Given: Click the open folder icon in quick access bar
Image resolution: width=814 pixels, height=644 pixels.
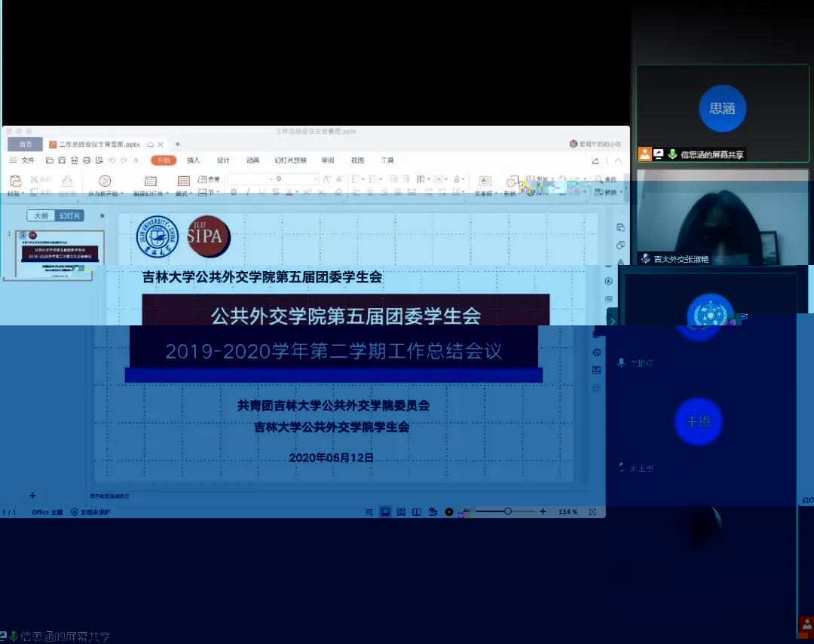Looking at the screenshot, I should click(x=50, y=160).
